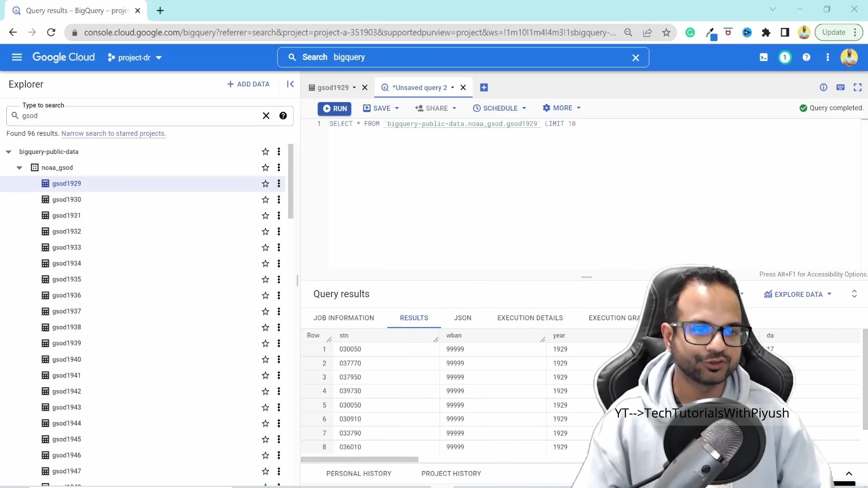Image resolution: width=868 pixels, height=488 pixels.
Task: Open the top bar three-dot settings menu
Action: [x=828, y=57]
